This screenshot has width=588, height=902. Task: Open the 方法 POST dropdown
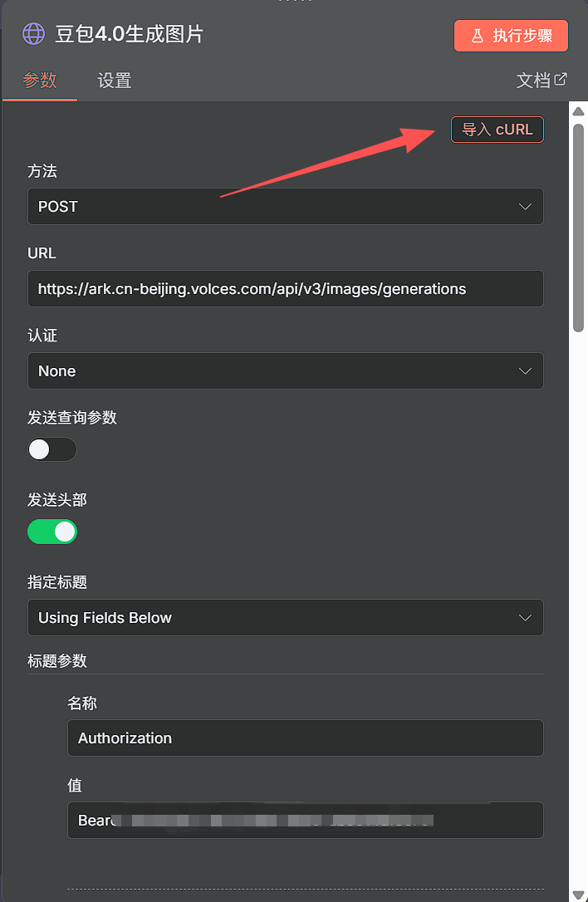[286, 207]
